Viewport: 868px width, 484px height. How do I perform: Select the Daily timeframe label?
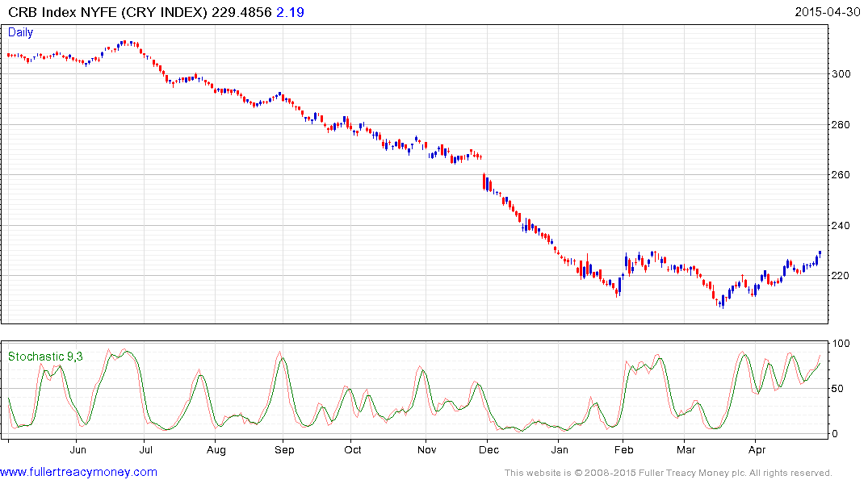[20, 32]
